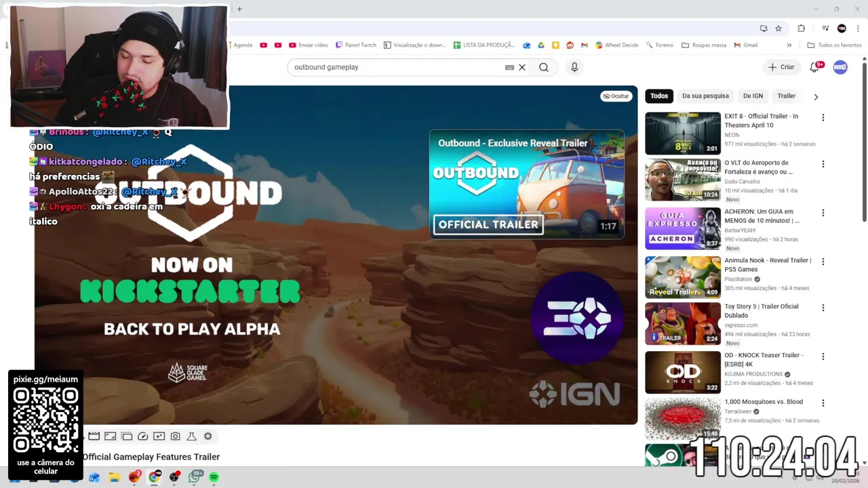Image resolution: width=868 pixels, height=488 pixels.
Task: Click the Chrome three-dot menu
Action: coord(858,28)
